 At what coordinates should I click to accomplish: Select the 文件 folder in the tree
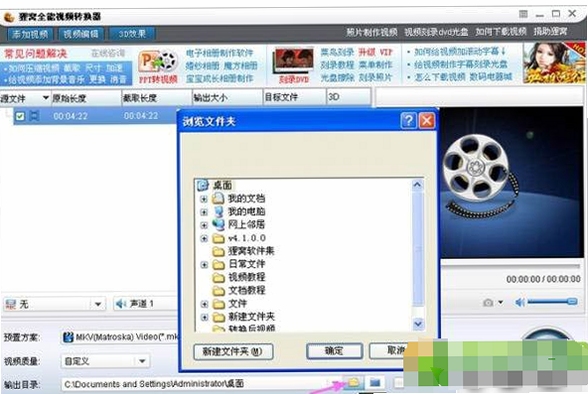pyautogui.click(x=237, y=304)
